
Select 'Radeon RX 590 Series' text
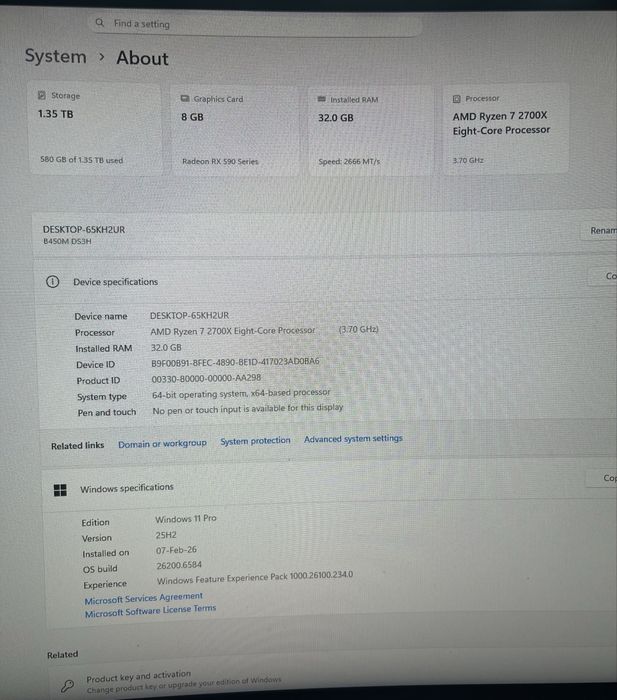pos(220,161)
